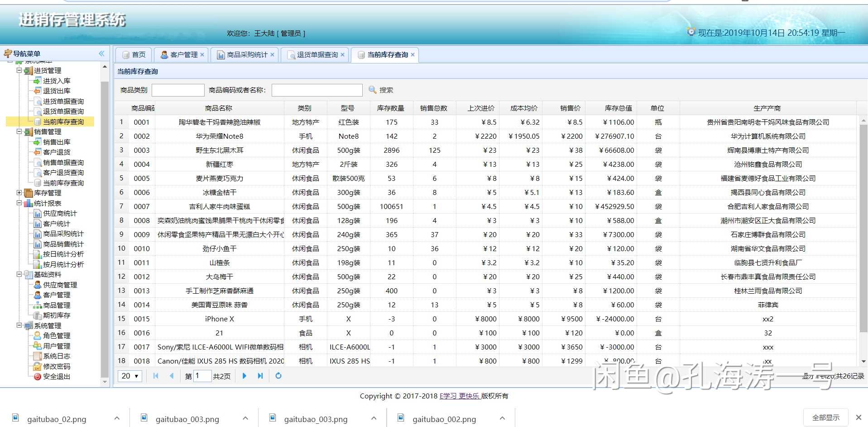The height and width of the screenshot is (427, 868).
Task: Open 修改密码 tree item
Action: (57, 366)
